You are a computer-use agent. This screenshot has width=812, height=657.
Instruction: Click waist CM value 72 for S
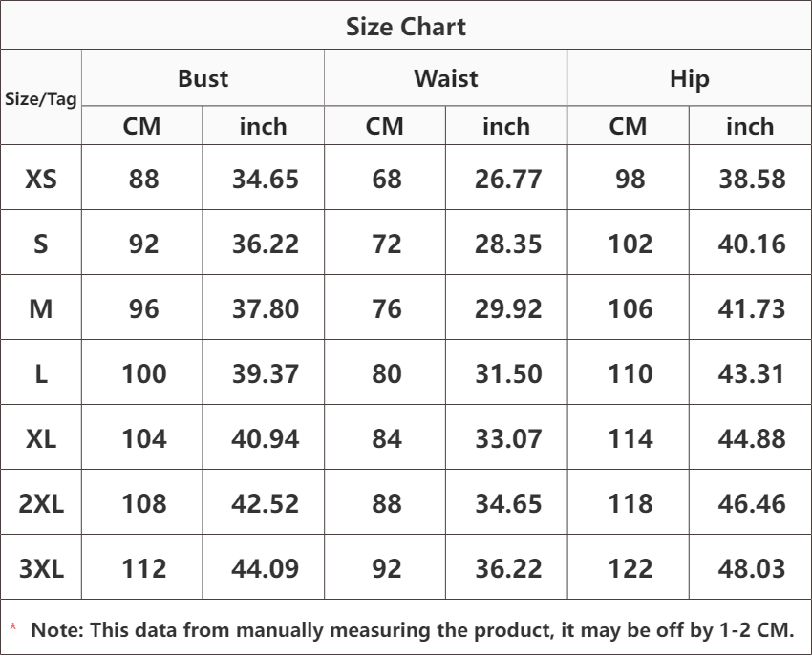pos(386,244)
